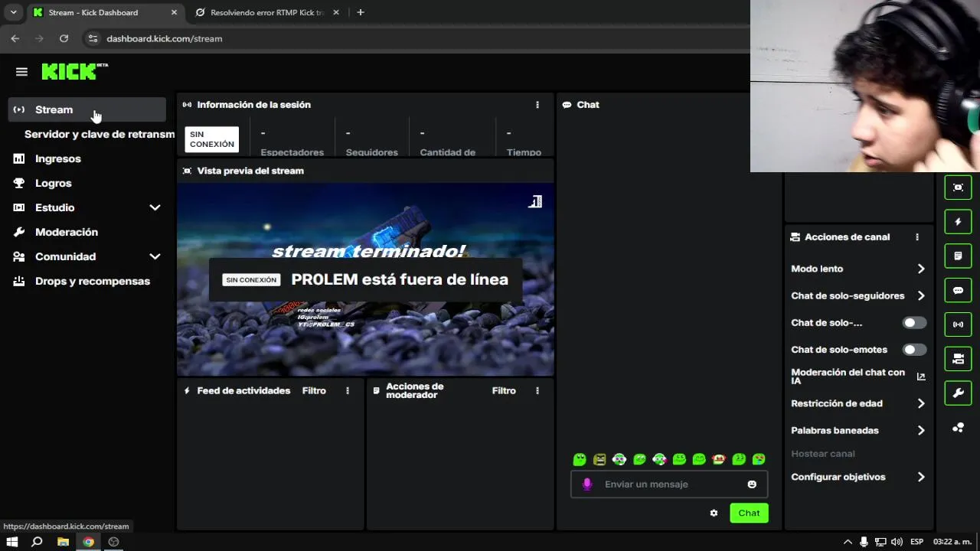Toggle wrench widget icon in right strip
The width and height of the screenshot is (980, 551).
point(958,393)
